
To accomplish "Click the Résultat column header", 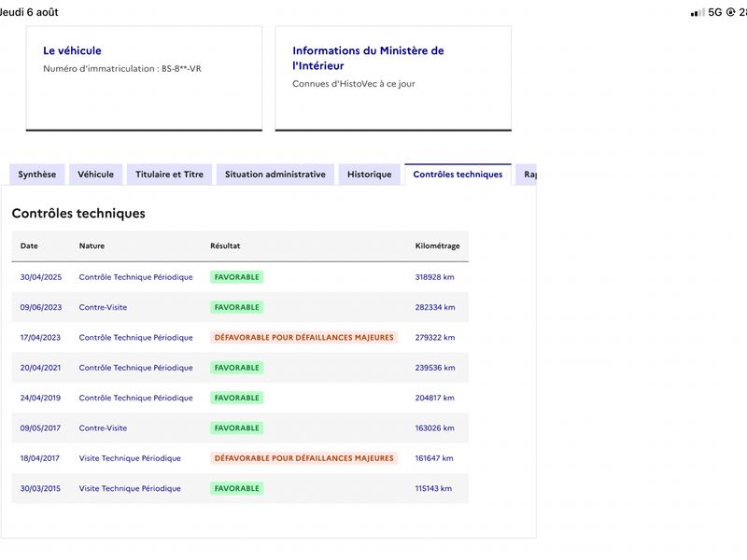I will (225, 245).
